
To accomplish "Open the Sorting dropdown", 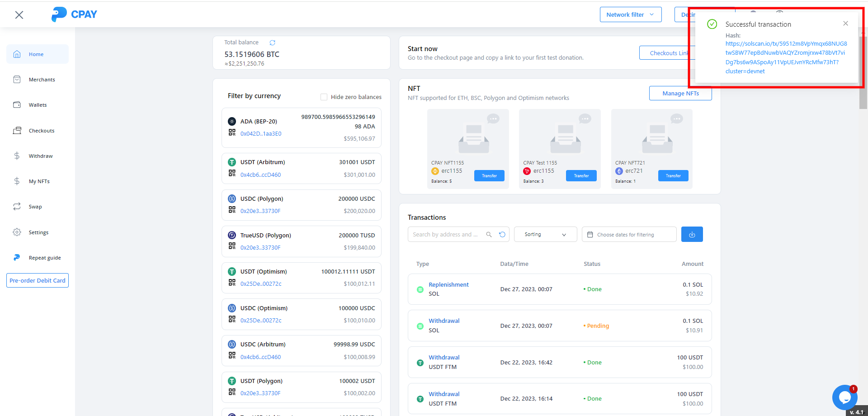I will [545, 234].
